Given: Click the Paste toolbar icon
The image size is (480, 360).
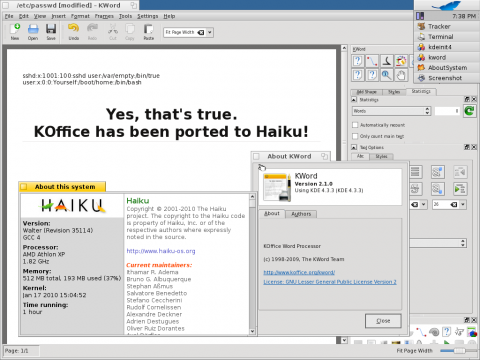Looking at the screenshot, I should tap(148, 29).
